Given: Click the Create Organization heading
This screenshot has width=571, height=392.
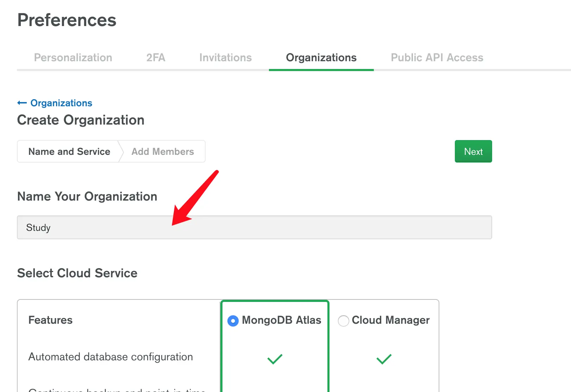Looking at the screenshot, I should [81, 120].
